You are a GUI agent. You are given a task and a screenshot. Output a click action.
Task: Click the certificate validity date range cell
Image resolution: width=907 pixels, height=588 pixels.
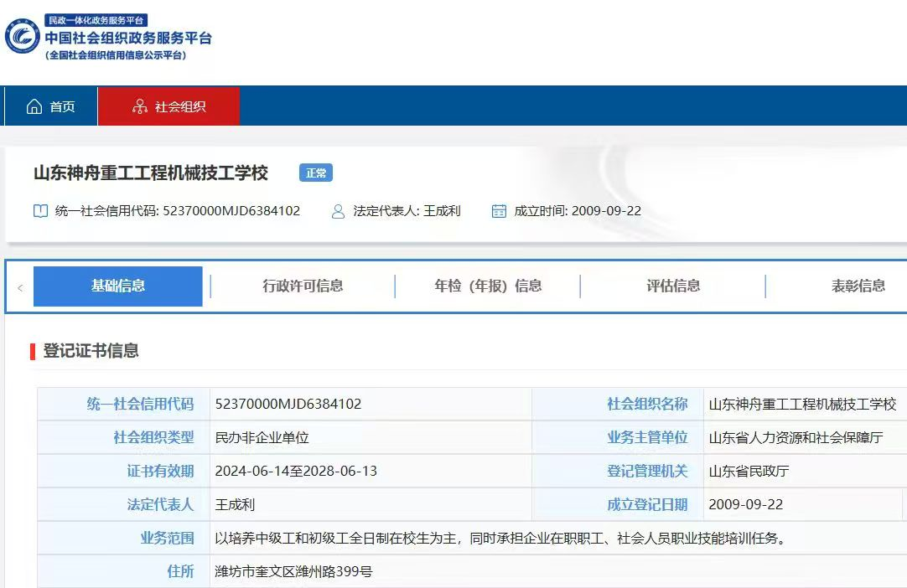(296, 471)
